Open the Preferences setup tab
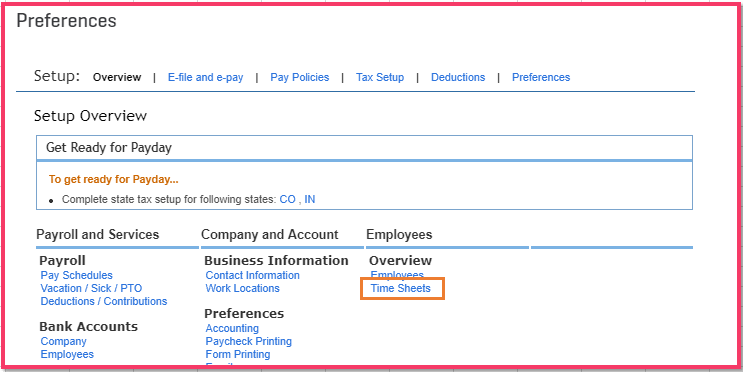Screen dimensions: 743x372 tap(541, 77)
